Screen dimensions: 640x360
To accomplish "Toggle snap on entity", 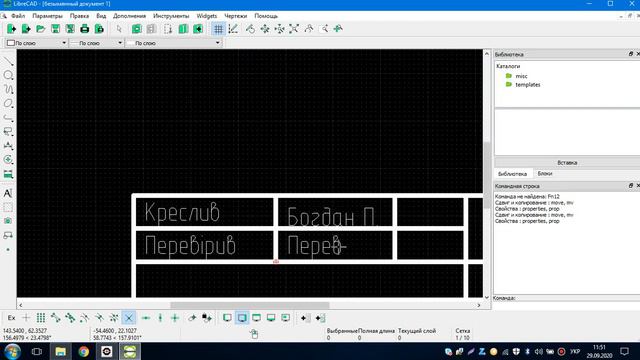I will pos(70,318).
